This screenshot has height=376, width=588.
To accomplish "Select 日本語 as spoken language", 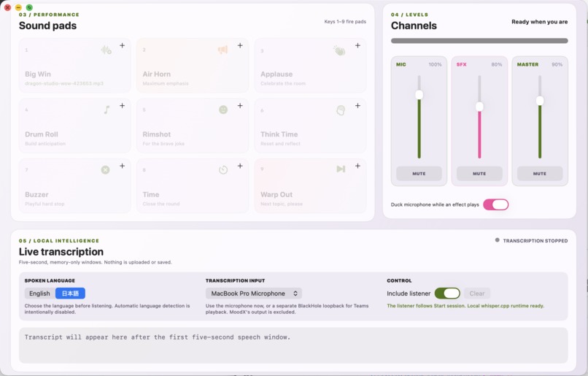I will (70, 293).
